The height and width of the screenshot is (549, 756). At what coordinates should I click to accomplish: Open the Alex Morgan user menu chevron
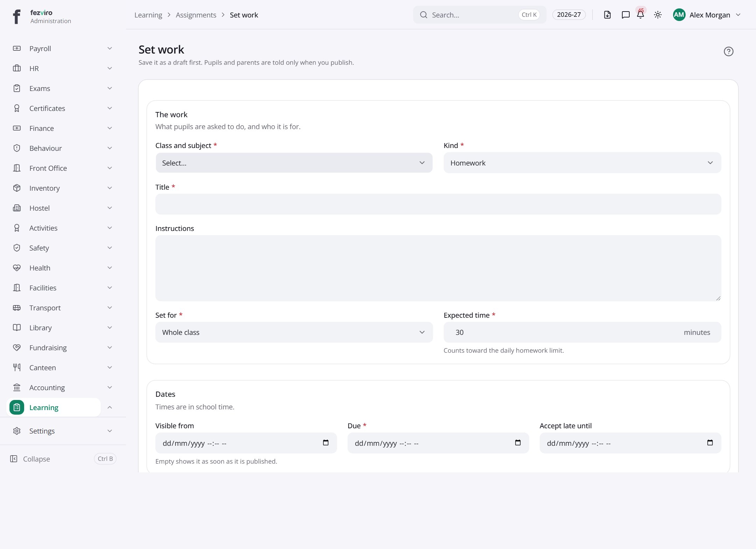coord(738,15)
